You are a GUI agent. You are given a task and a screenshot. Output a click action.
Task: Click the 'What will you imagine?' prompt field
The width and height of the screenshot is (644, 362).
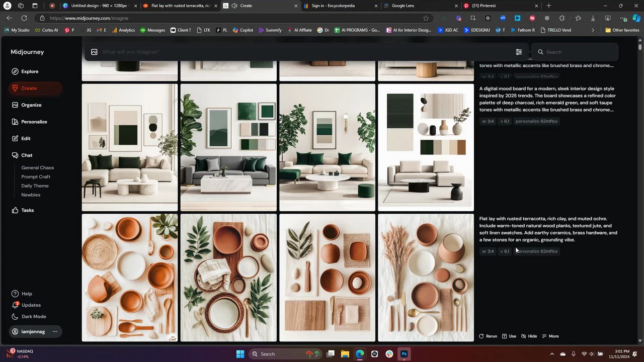pyautogui.click(x=302, y=52)
